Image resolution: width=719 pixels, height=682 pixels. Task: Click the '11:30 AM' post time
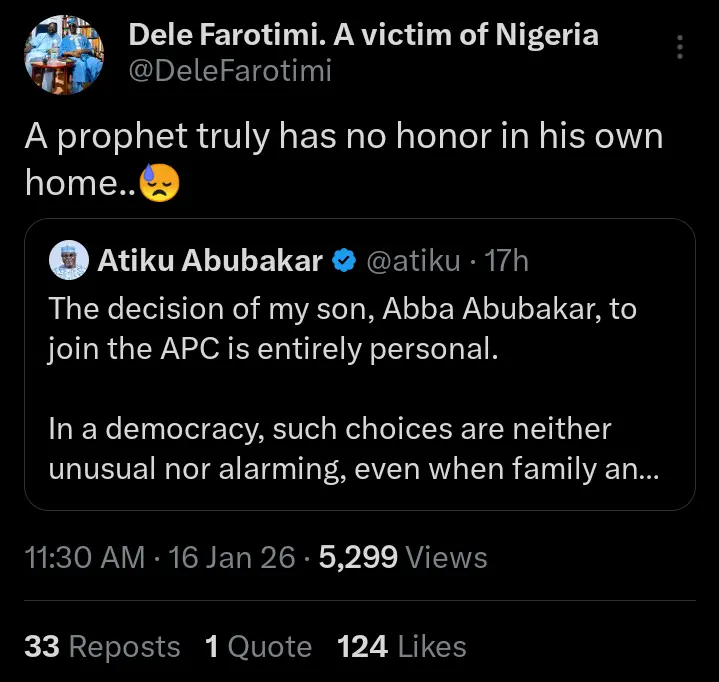coord(84,558)
